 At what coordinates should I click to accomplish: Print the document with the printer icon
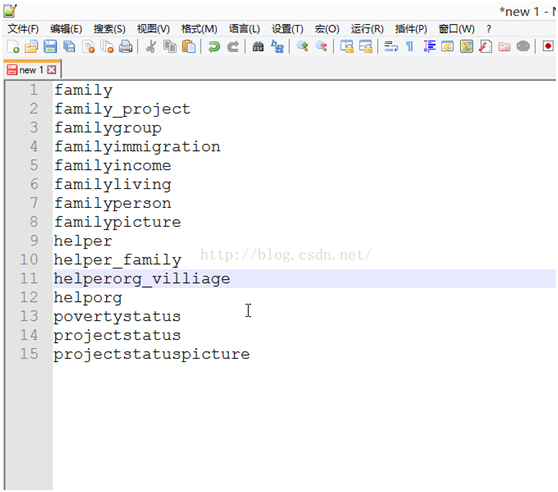coord(126,47)
